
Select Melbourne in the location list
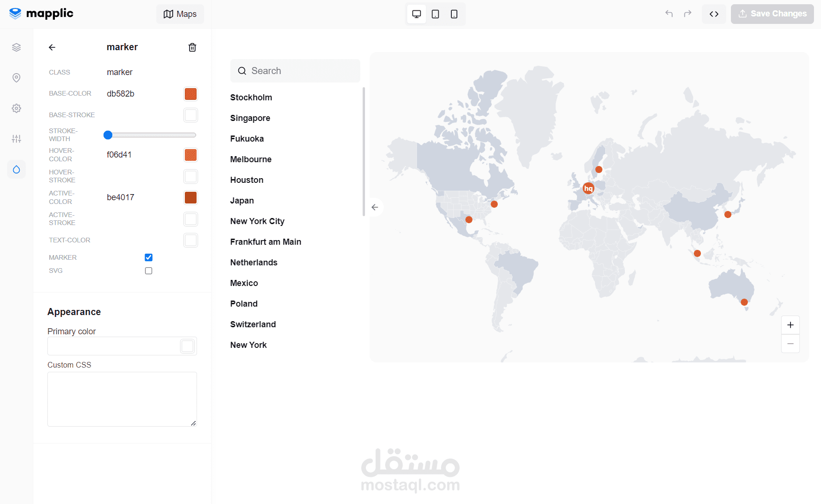251,159
